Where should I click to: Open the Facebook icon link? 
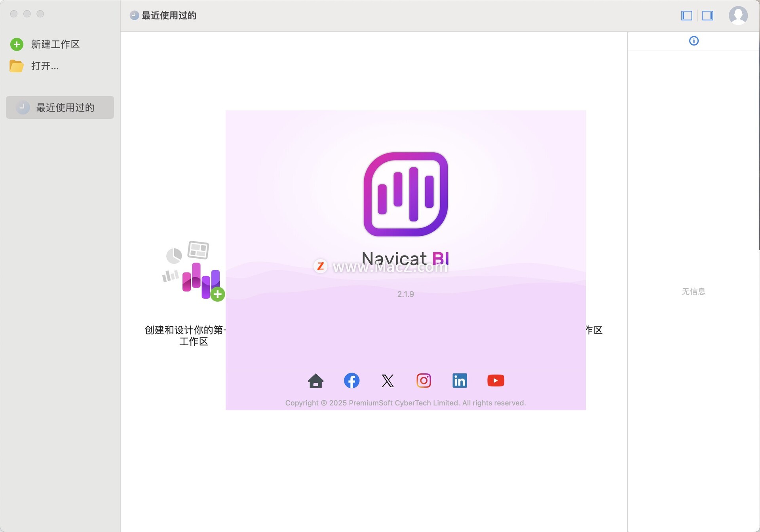point(351,381)
